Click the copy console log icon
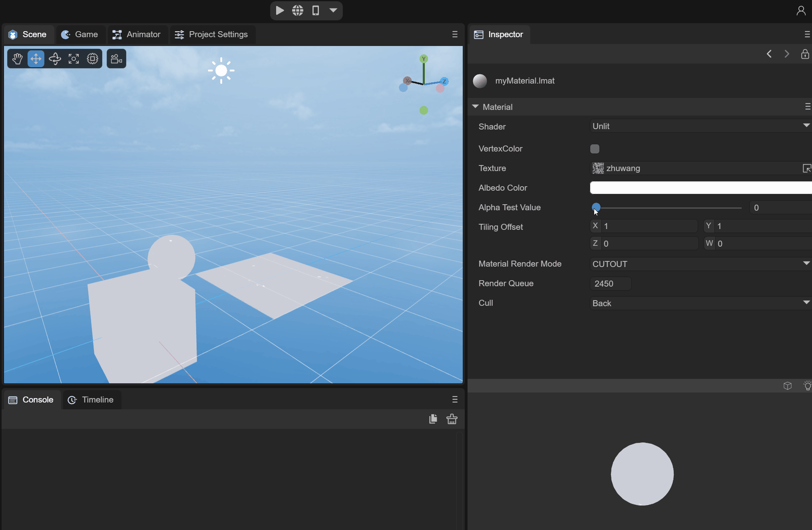812x530 pixels. point(433,419)
